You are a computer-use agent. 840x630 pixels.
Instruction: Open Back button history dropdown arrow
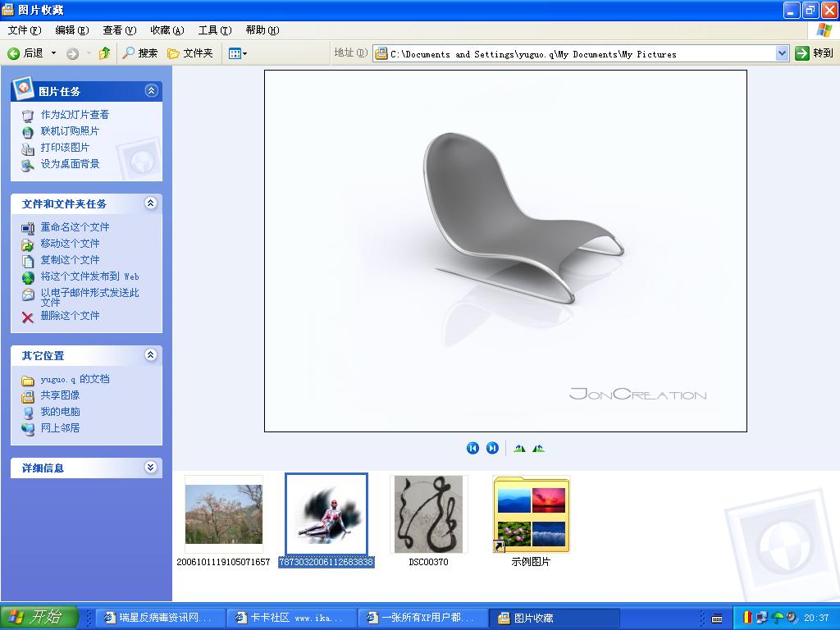pyautogui.click(x=53, y=53)
